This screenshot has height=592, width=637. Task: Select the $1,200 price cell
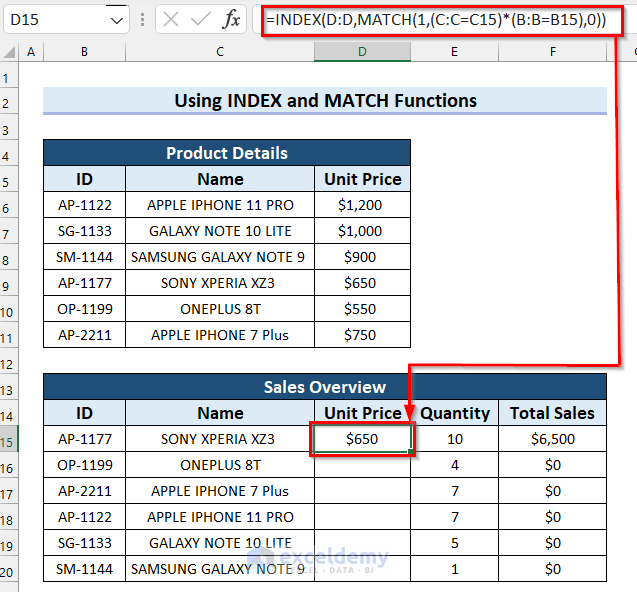(x=362, y=205)
